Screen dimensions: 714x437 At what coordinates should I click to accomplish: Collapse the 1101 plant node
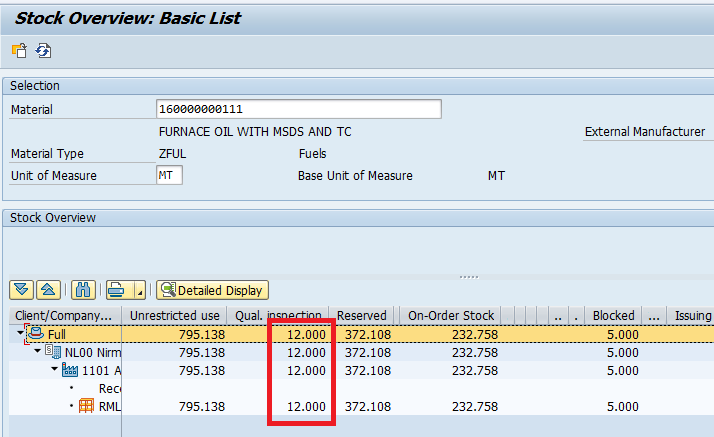click(x=55, y=370)
